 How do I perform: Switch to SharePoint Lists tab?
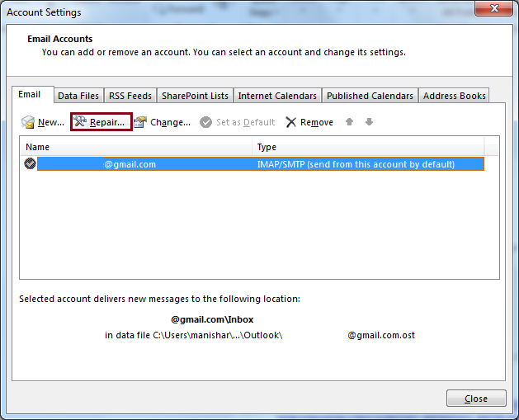[x=195, y=96]
